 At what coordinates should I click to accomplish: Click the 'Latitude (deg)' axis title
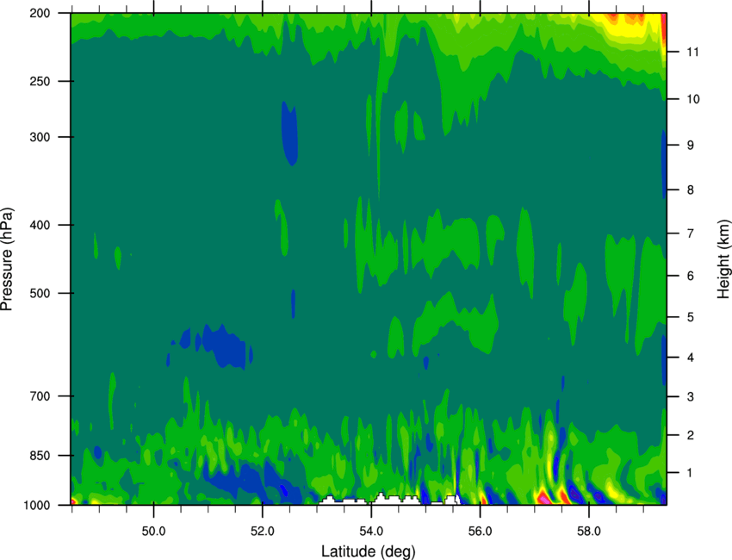click(369, 551)
